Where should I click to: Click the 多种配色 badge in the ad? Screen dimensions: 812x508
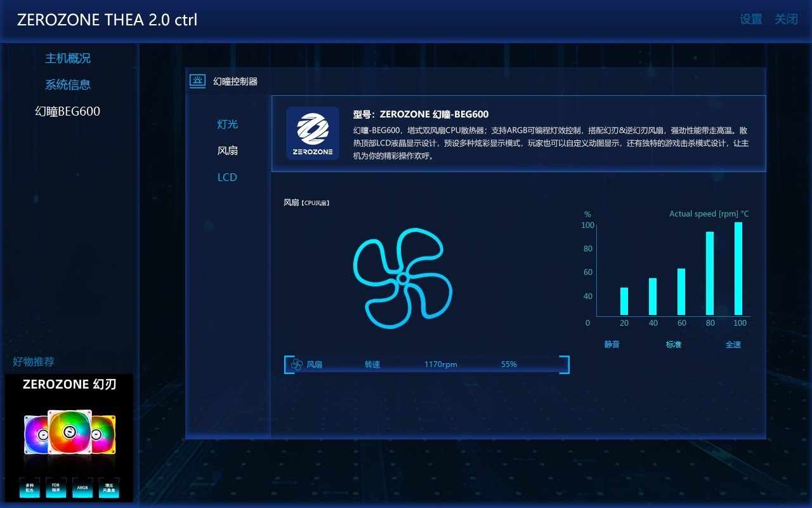pos(30,488)
